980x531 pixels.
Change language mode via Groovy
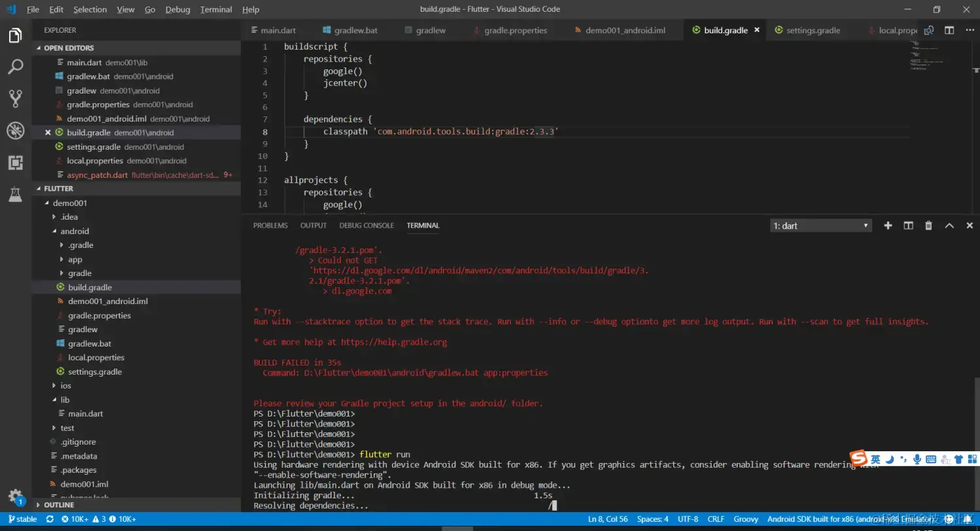pyautogui.click(x=746, y=519)
